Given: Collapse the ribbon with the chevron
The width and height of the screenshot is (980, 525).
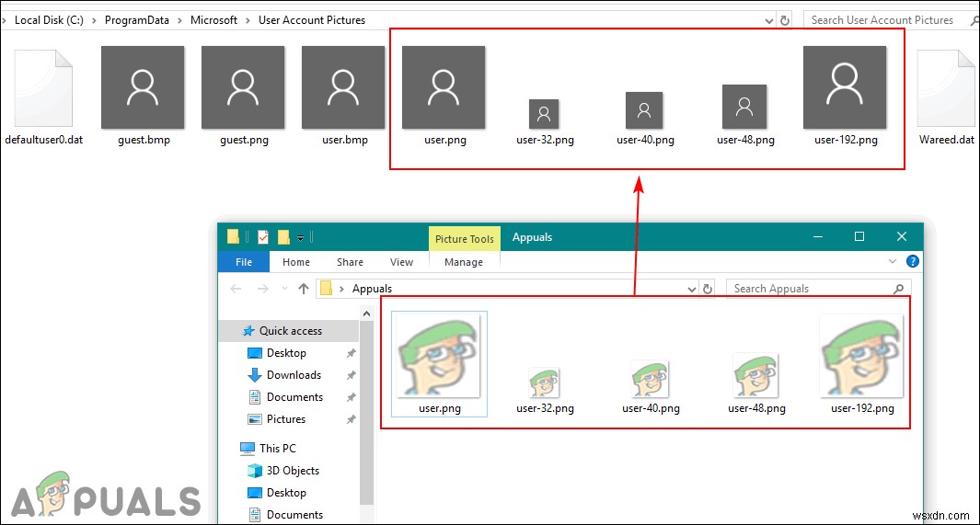Looking at the screenshot, I should [893, 261].
